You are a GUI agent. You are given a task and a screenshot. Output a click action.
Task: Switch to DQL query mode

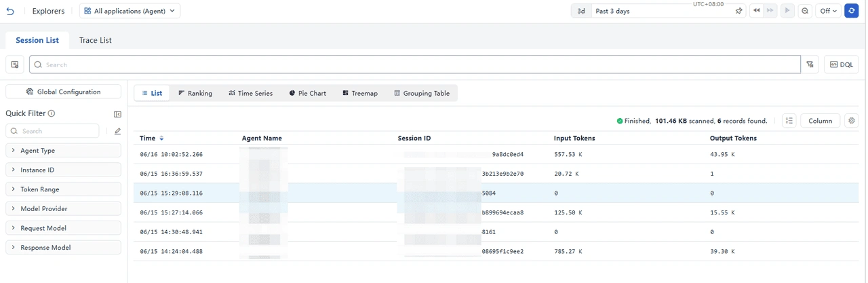[842, 64]
